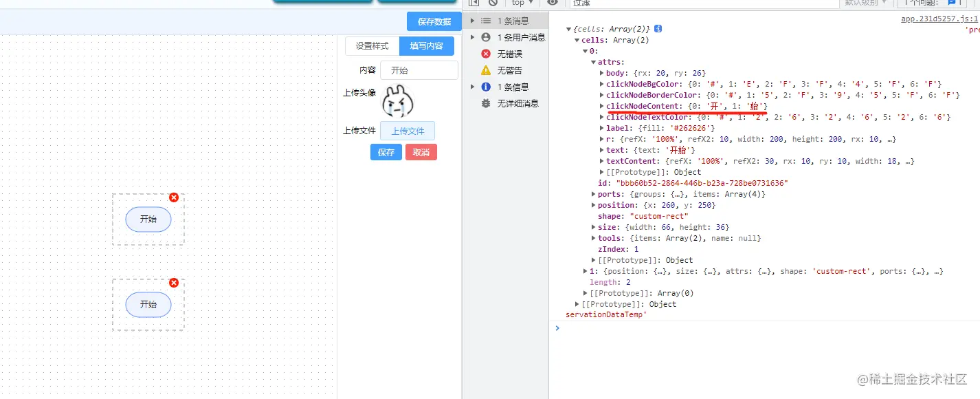This screenshot has width=980, height=399.
Task: Click the 保存数据 button
Action: pos(434,21)
